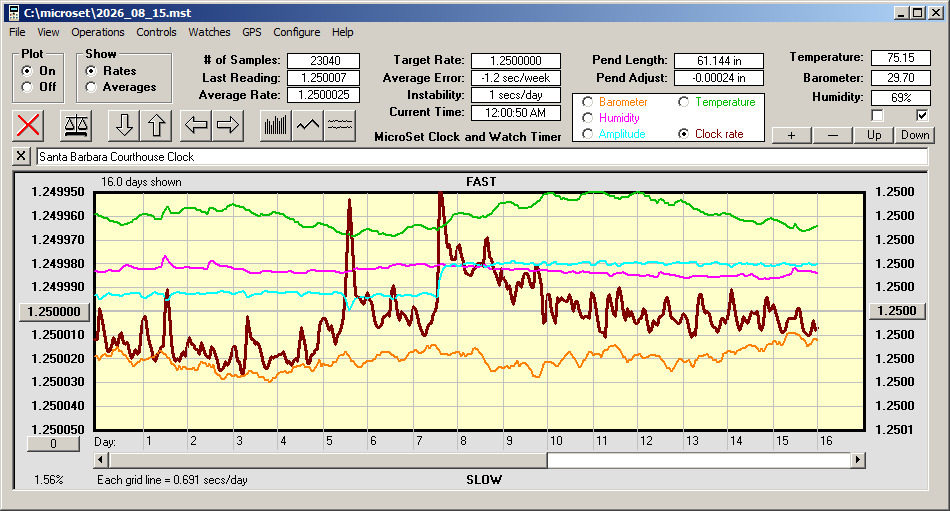Click the Target Rate field

click(x=516, y=61)
